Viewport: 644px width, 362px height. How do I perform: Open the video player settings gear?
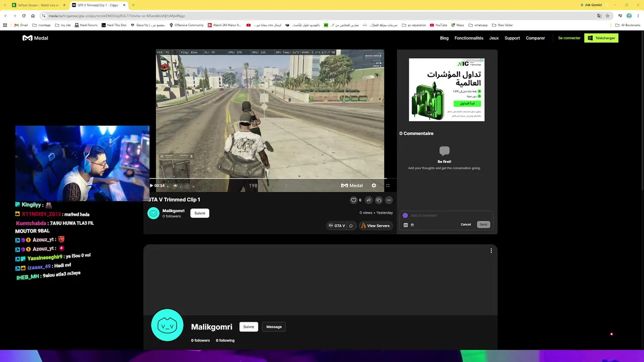[374, 186]
